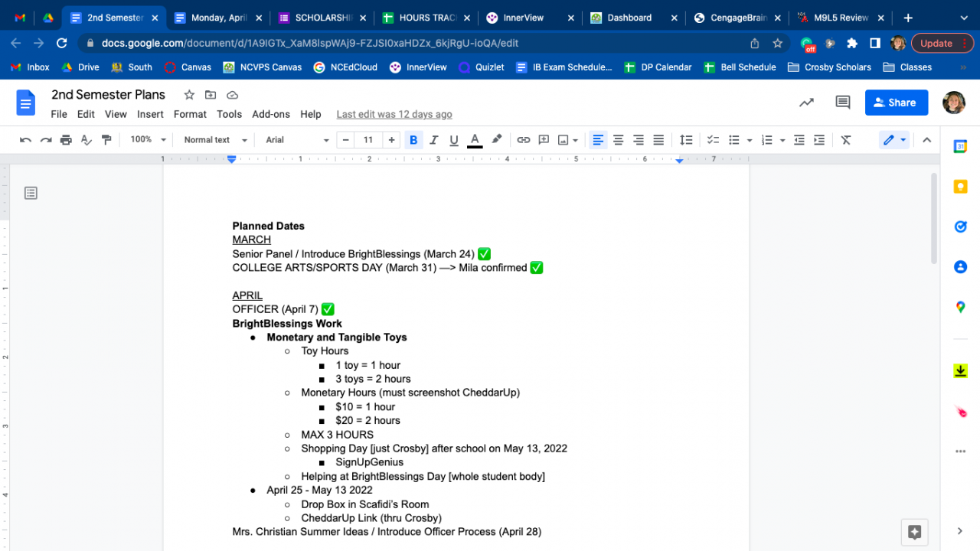
Task: Open the editing mode pencil dropdown
Action: click(894, 140)
